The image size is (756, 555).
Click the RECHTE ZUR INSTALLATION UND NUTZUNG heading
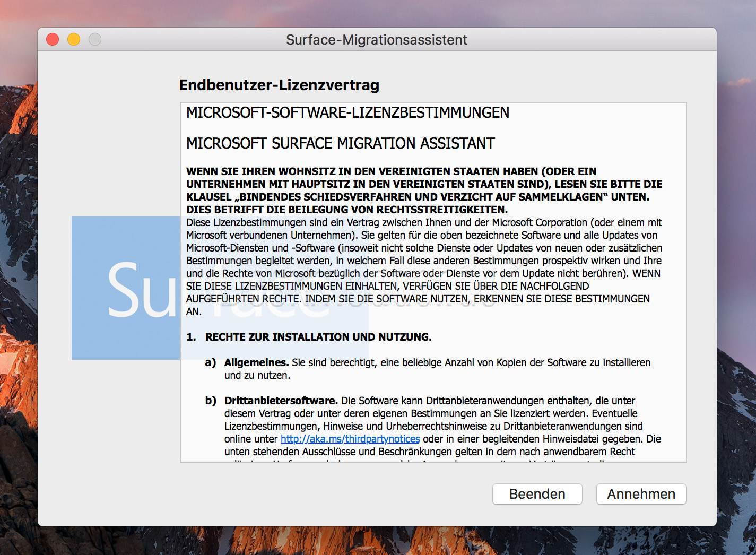tap(318, 337)
